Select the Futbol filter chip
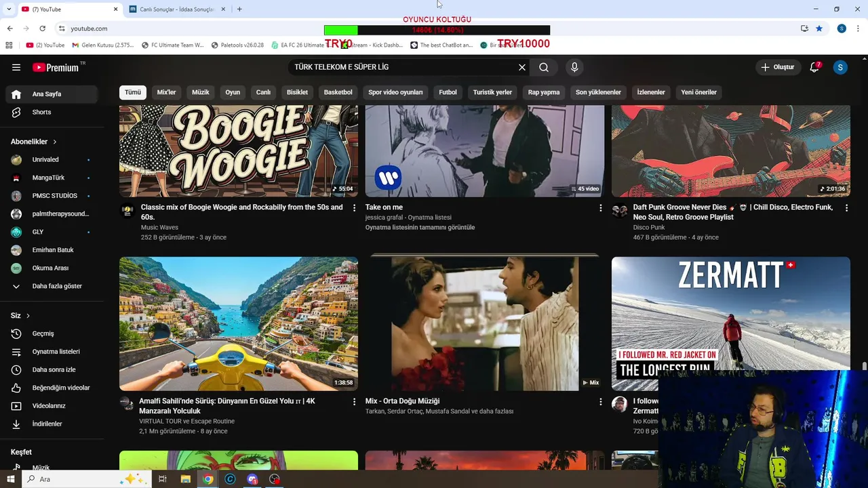This screenshot has width=868, height=488. [x=448, y=92]
